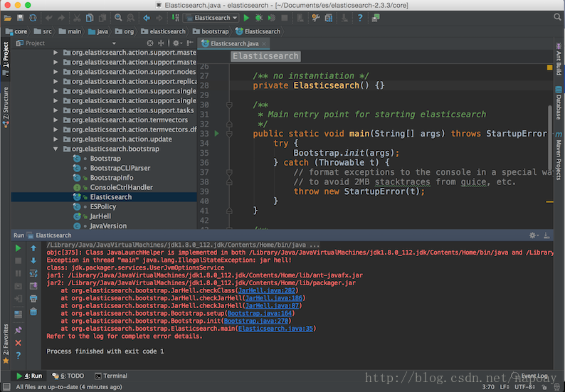The height and width of the screenshot is (392, 565).
Task: Print console output using printer icon
Action: 33,299
